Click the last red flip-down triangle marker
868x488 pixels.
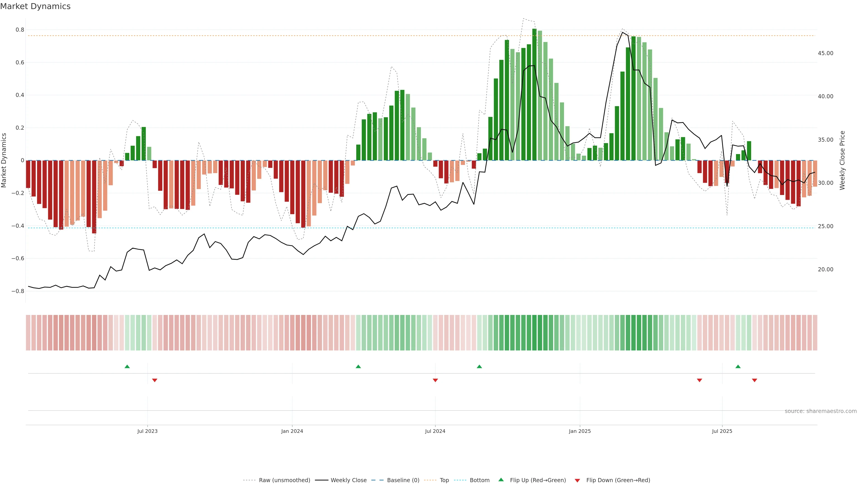(755, 380)
